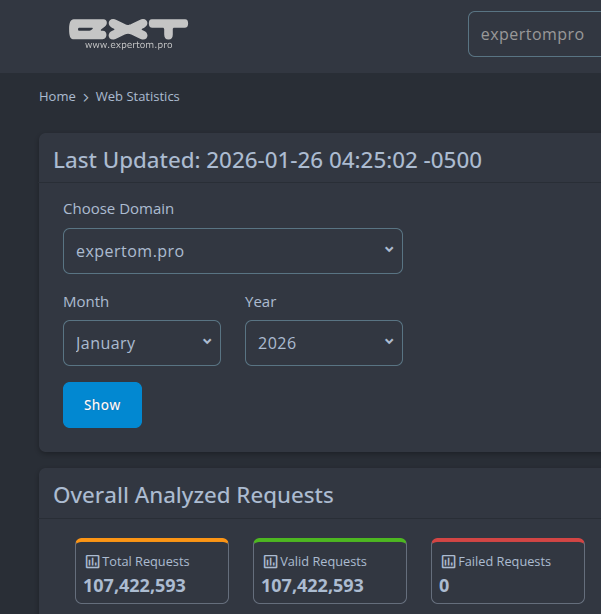This screenshot has width=601, height=614.
Task: Expand the Year dropdown set to 2026
Action: coord(323,343)
